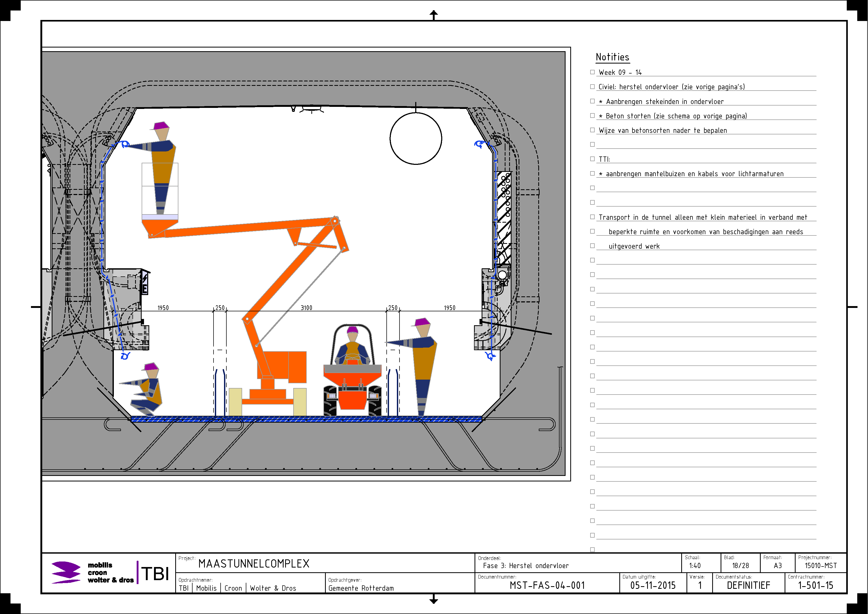Select the document number MST-FAS-04-001
Image resolution: width=868 pixels, height=614 pixels.
point(547,586)
